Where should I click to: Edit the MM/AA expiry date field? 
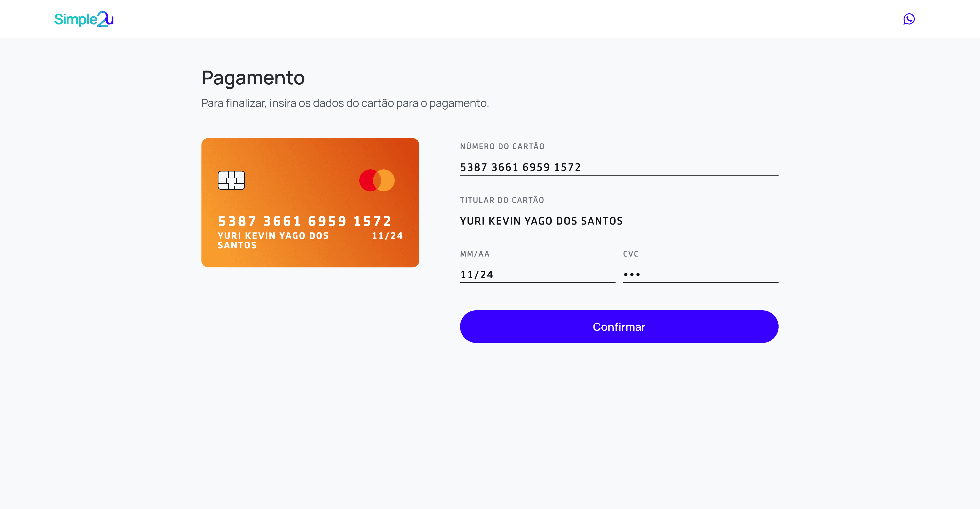(538, 275)
